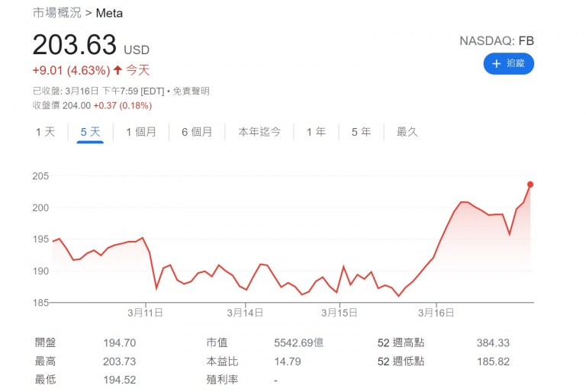This screenshot has width=586, height=392.
Task: Switch to the 1 個月 tab
Action: click(141, 132)
